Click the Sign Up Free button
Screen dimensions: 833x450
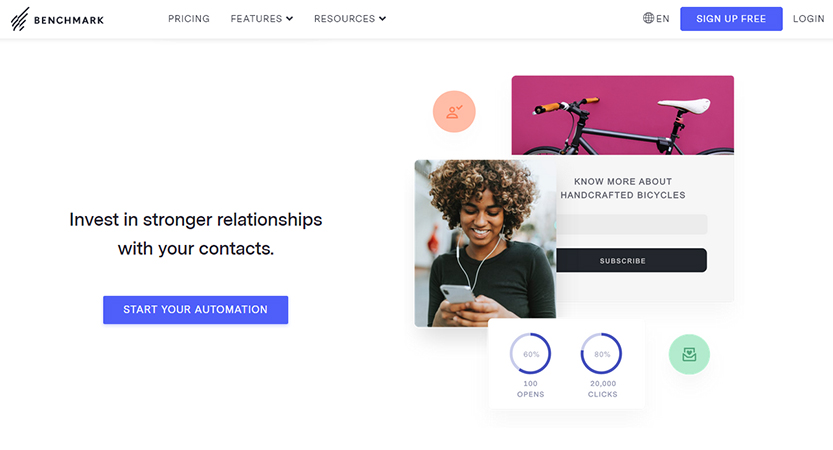tap(731, 19)
